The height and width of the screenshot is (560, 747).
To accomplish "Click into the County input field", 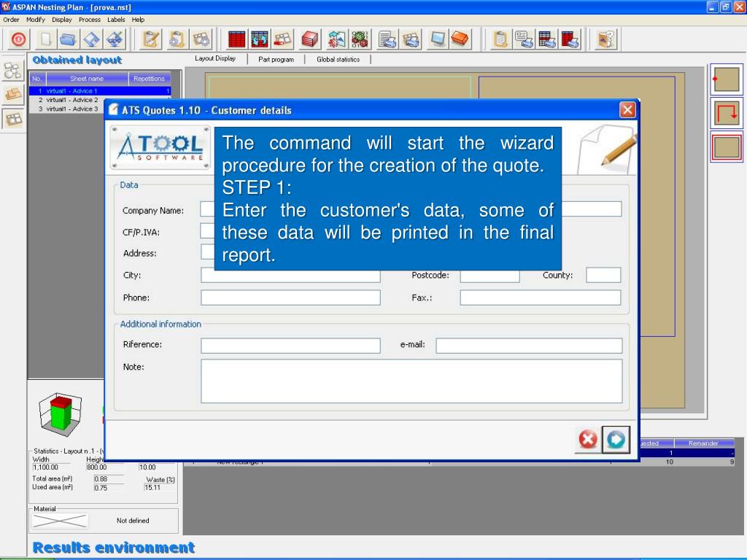I will click(x=603, y=275).
